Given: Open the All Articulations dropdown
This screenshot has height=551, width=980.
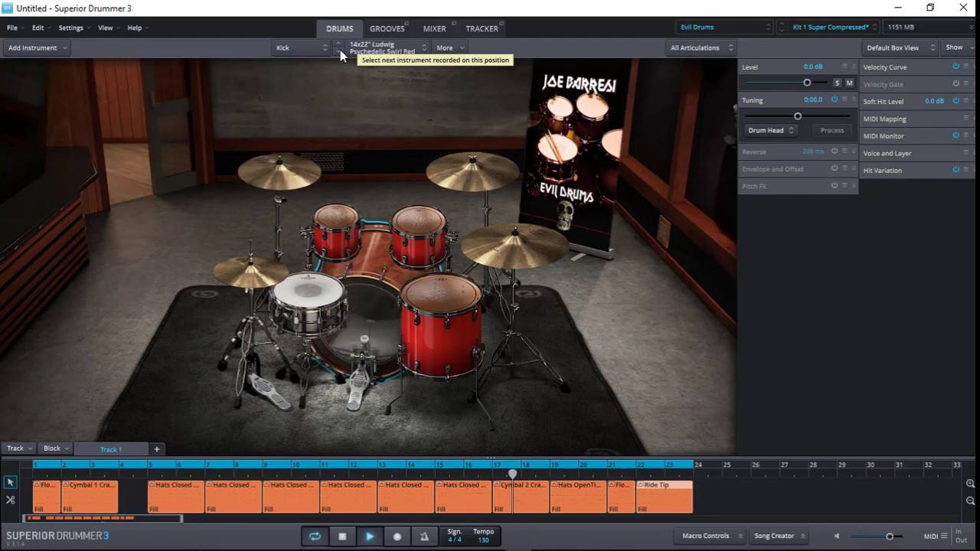Looking at the screenshot, I should click(701, 47).
